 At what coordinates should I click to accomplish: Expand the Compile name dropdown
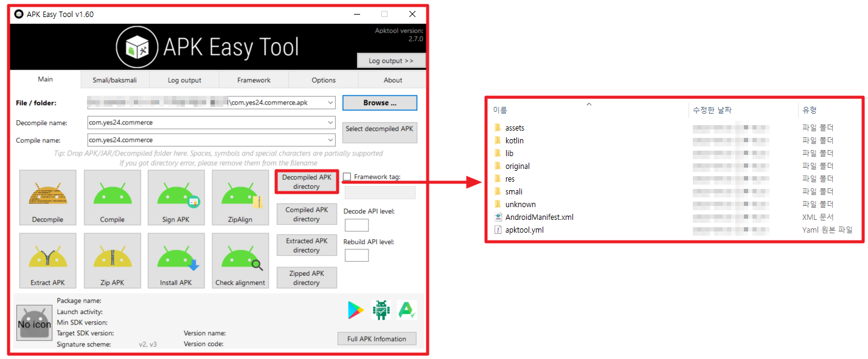[330, 140]
